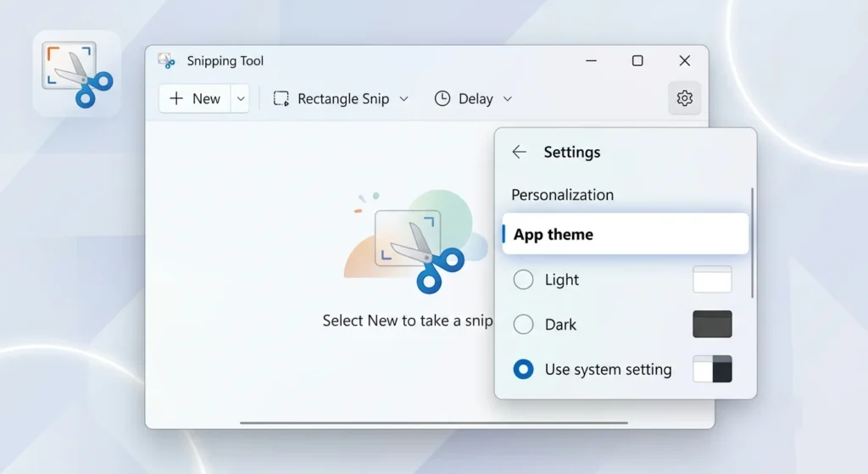Click the Dark theme preview swatch
Screen dimensions: 868x474
tap(712, 324)
